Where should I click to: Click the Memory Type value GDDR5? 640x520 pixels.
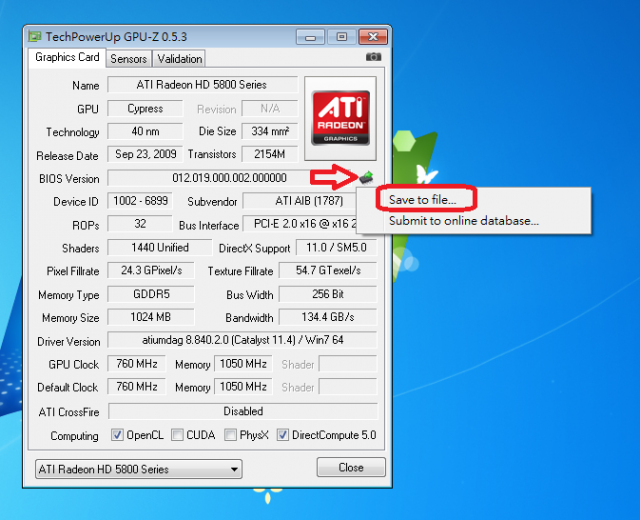pyautogui.click(x=151, y=294)
